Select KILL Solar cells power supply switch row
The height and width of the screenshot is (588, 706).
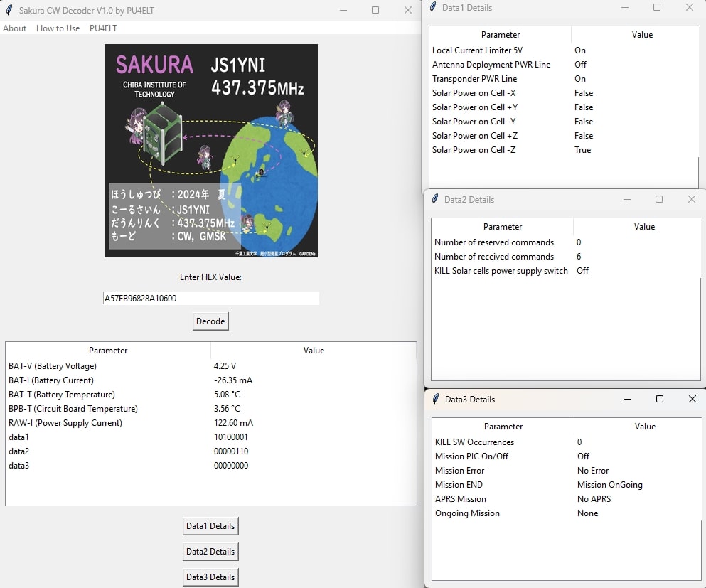[566, 271]
